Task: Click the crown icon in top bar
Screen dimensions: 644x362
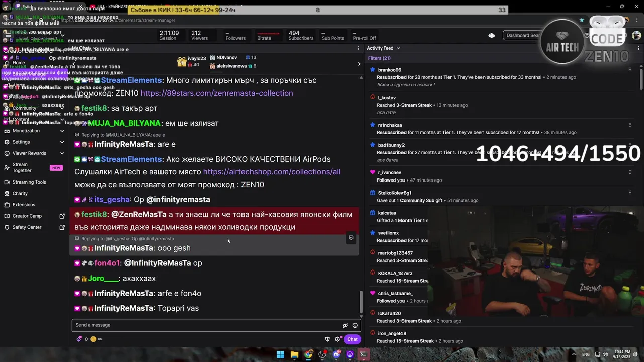Action: click(492, 35)
